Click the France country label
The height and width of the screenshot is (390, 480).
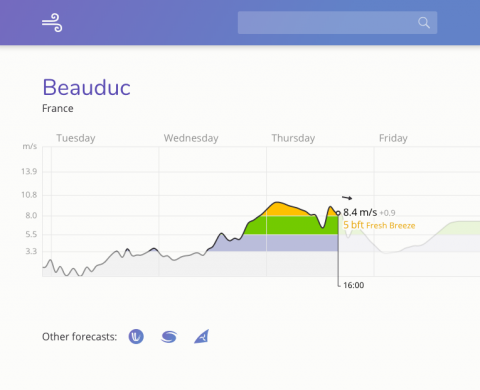tap(58, 108)
